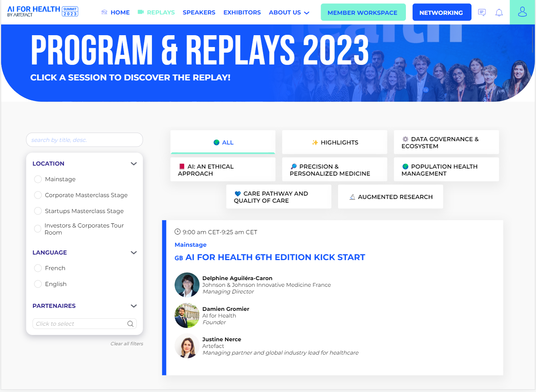Click the home icon in navigation bar

tap(105, 12)
